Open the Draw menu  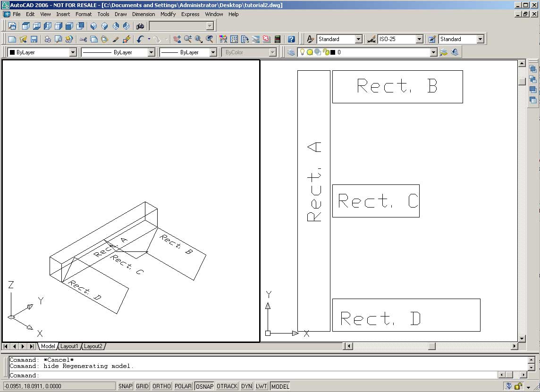tap(120, 14)
